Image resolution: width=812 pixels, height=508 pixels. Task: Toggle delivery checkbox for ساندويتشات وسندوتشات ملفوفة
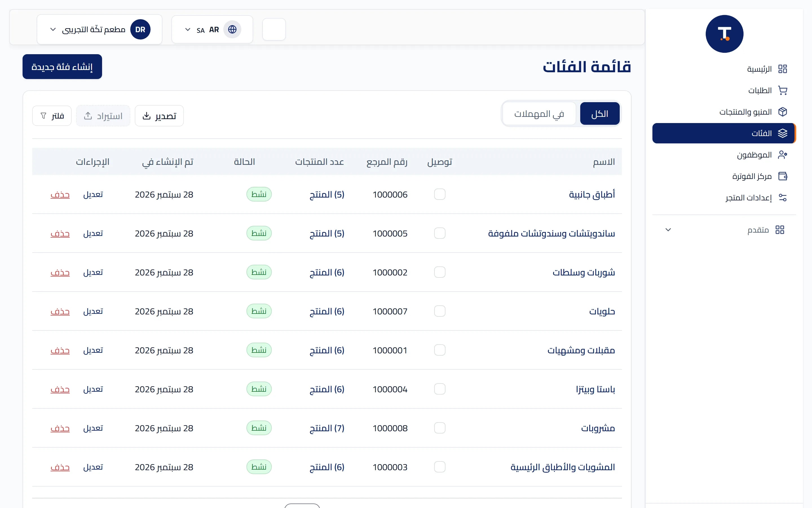pos(440,233)
